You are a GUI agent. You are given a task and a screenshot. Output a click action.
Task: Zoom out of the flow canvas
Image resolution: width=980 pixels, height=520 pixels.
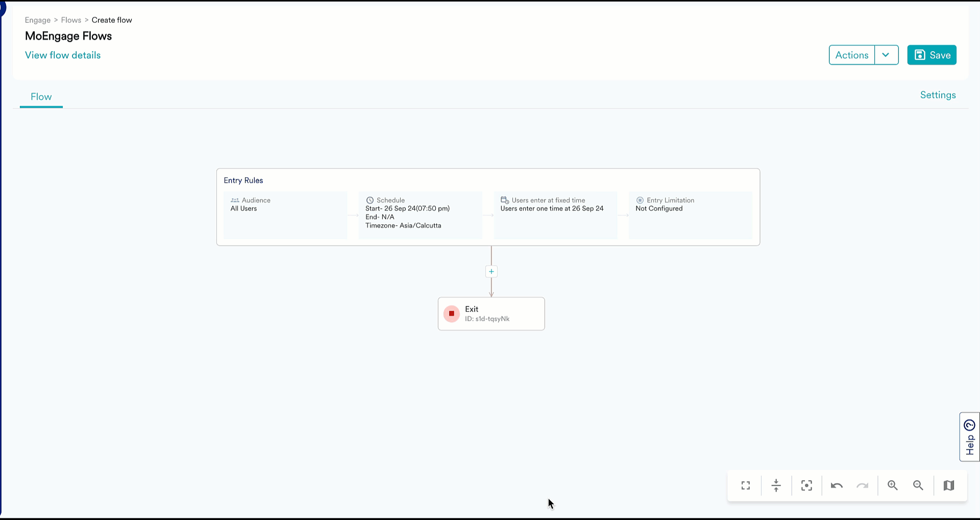[x=918, y=486]
